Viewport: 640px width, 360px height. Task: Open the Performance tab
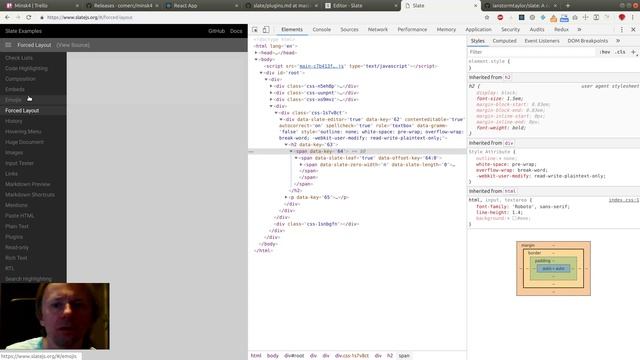point(412,30)
